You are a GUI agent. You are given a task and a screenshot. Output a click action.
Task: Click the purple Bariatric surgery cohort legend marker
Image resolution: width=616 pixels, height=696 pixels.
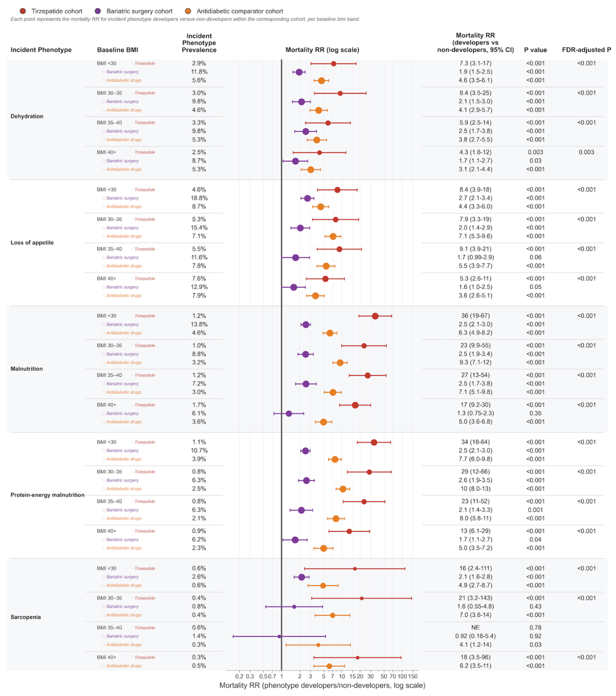(97, 11)
